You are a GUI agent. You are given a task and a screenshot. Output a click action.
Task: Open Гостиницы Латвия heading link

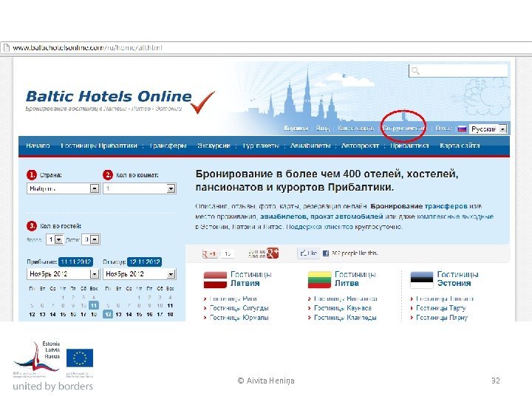click(251, 279)
